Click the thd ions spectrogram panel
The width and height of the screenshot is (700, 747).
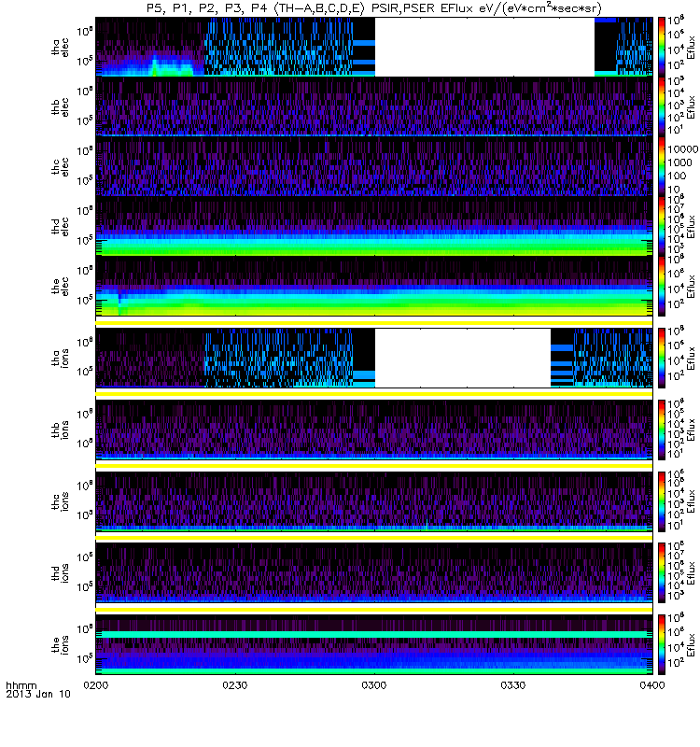tap(374, 572)
